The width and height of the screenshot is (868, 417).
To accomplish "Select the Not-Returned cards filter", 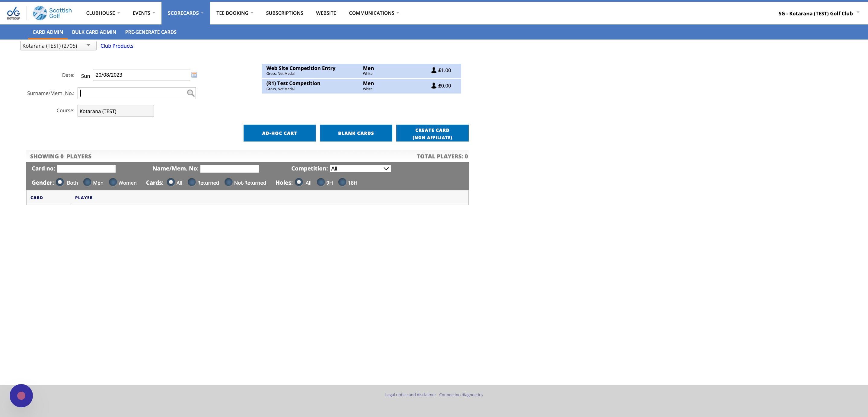I will 228,182.
